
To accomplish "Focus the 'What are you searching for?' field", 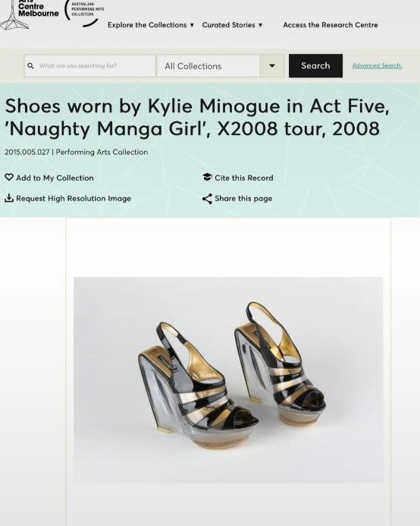I will click(89, 66).
